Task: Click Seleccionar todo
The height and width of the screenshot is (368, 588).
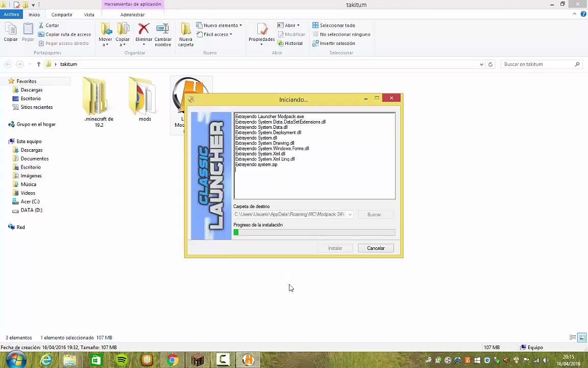Action: [x=334, y=25]
